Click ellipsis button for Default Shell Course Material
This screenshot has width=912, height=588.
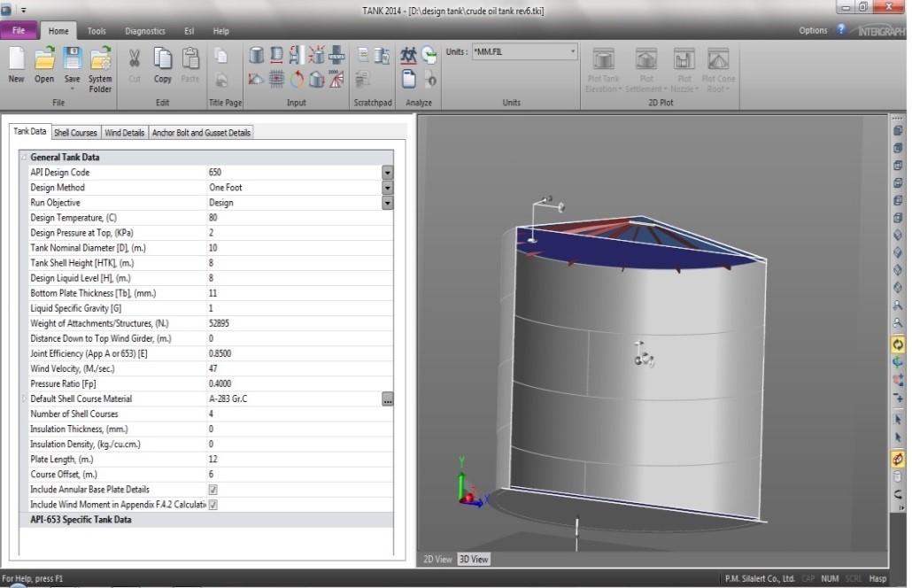[x=387, y=399]
